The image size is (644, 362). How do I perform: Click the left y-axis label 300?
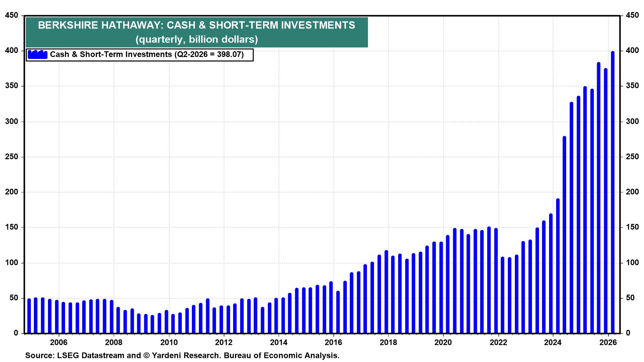[11, 121]
